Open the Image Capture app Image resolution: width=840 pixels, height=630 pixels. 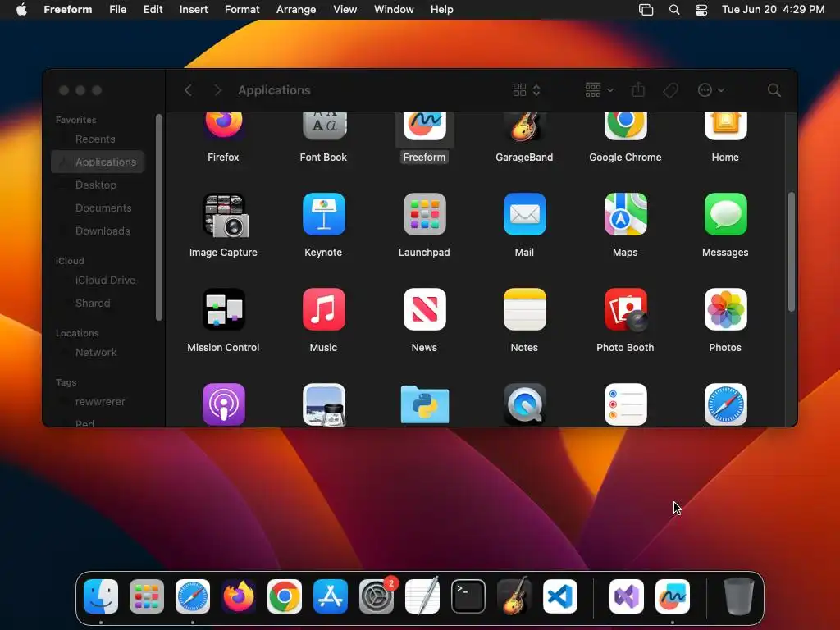click(x=225, y=216)
